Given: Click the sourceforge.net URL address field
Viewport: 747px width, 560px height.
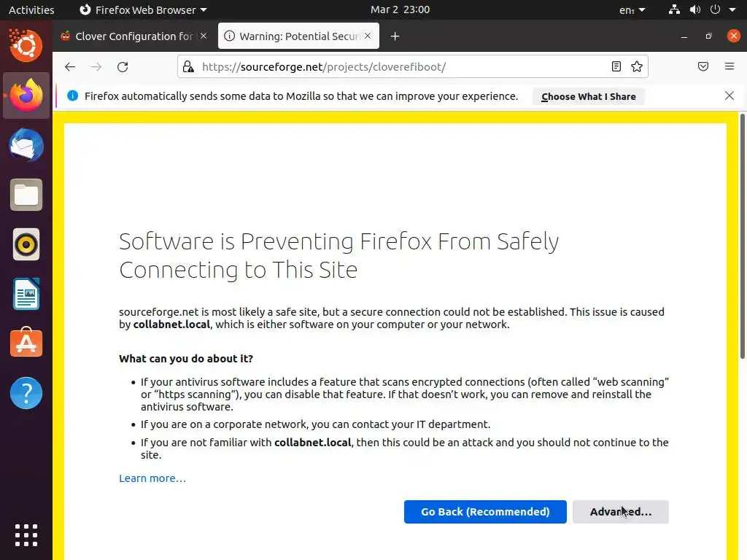Looking at the screenshot, I should click(394, 67).
